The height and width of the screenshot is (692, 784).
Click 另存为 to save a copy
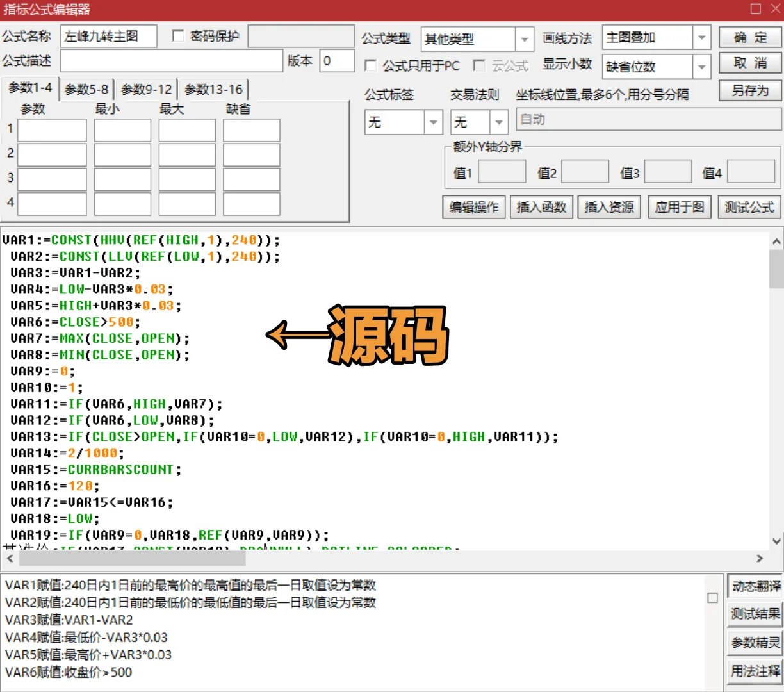[749, 90]
